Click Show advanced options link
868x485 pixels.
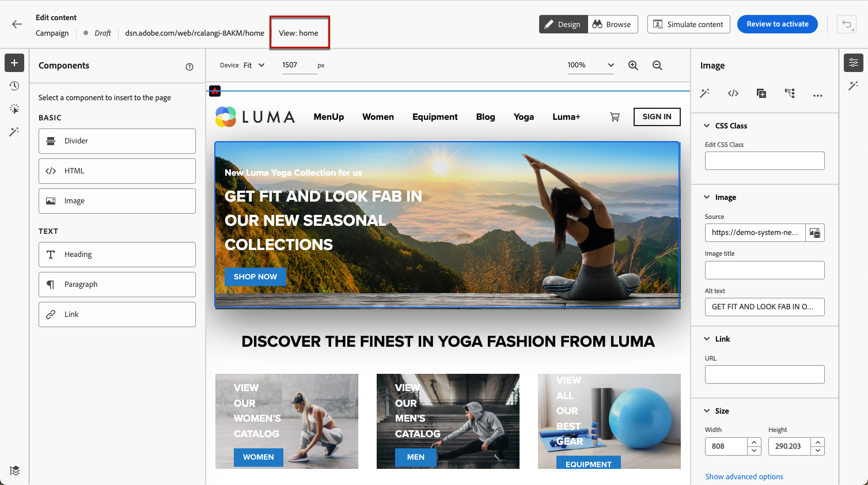[744, 476]
